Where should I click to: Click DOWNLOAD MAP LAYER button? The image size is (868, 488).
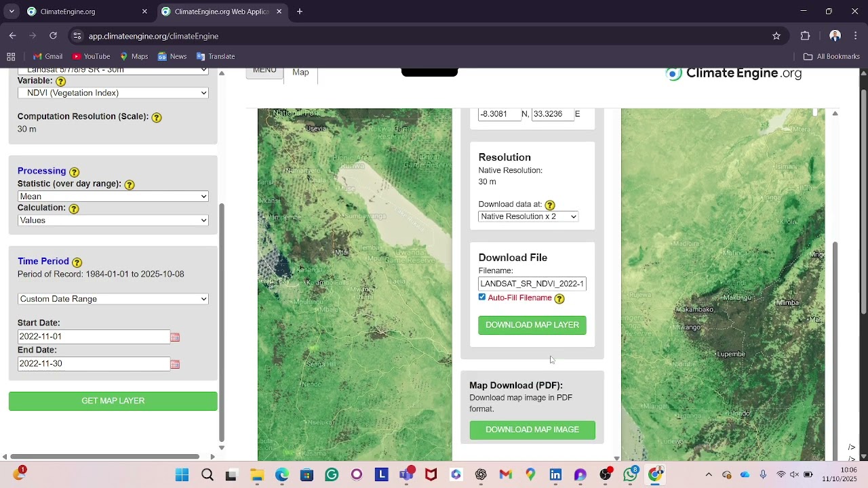(532, 325)
